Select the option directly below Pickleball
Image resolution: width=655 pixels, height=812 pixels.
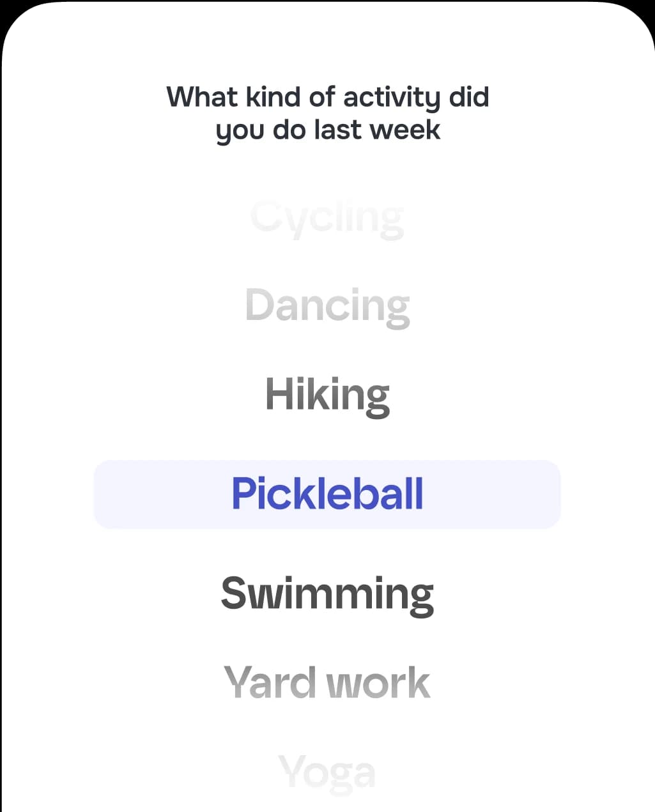(x=327, y=593)
